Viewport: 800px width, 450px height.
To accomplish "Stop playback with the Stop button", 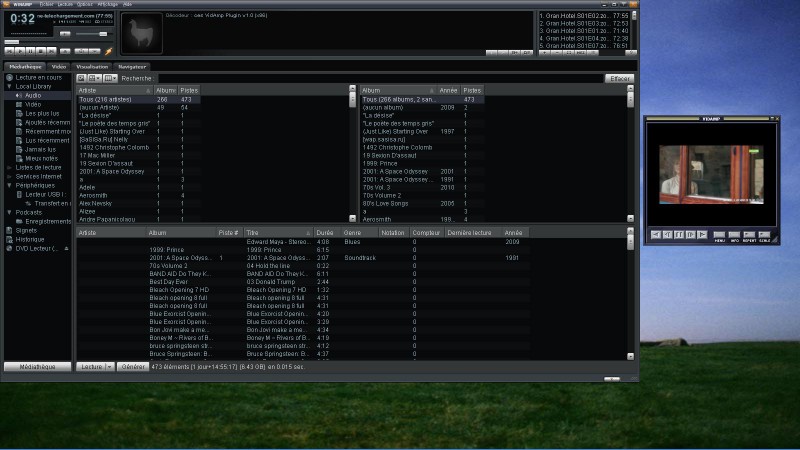I will [x=41, y=51].
